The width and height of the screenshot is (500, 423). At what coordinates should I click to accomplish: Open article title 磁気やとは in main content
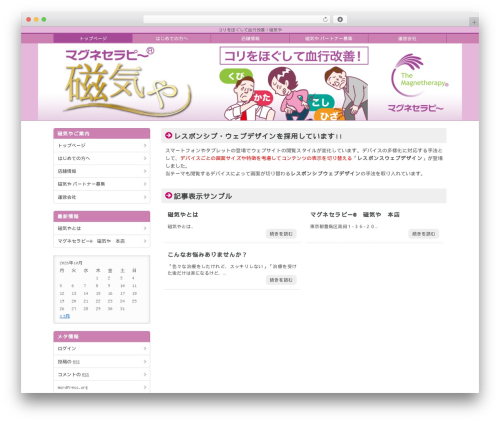[183, 214]
